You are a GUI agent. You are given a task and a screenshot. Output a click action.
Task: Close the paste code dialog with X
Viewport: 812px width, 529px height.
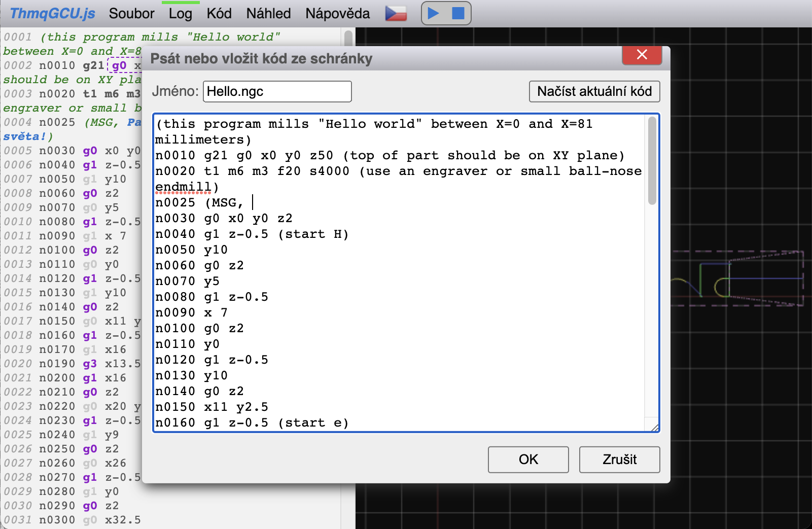[642, 55]
